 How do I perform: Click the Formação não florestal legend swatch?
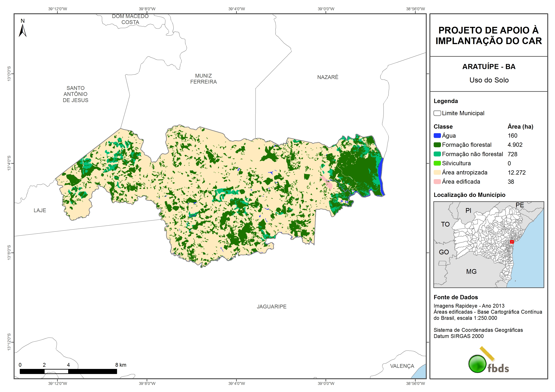(x=437, y=154)
